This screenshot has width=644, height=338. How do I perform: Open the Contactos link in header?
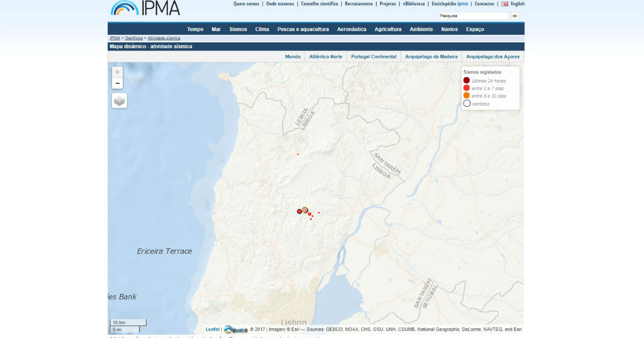coord(484,4)
